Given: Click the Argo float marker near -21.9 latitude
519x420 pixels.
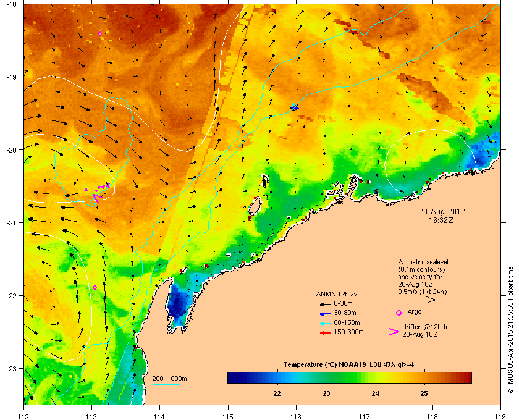Looking at the screenshot, I should click(x=95, y=288).
